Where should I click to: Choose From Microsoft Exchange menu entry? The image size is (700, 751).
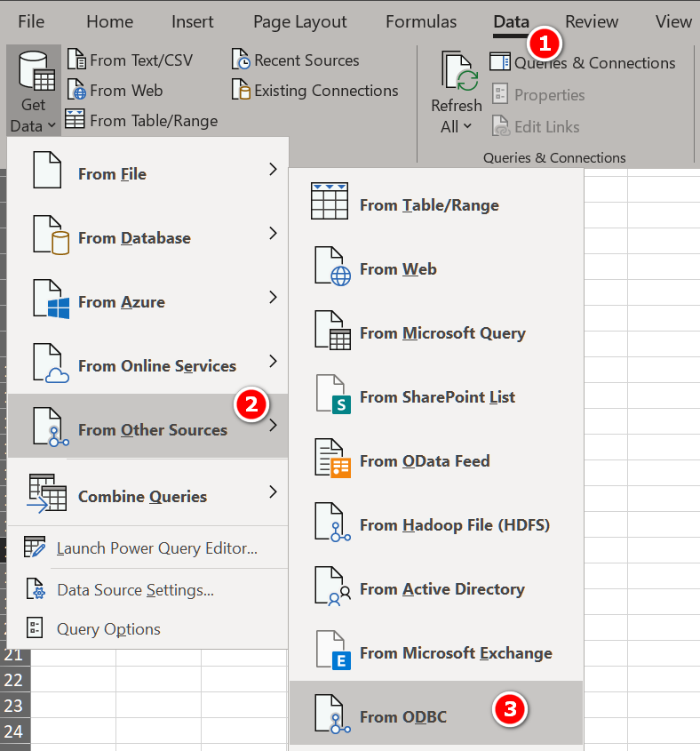(437, 653)
